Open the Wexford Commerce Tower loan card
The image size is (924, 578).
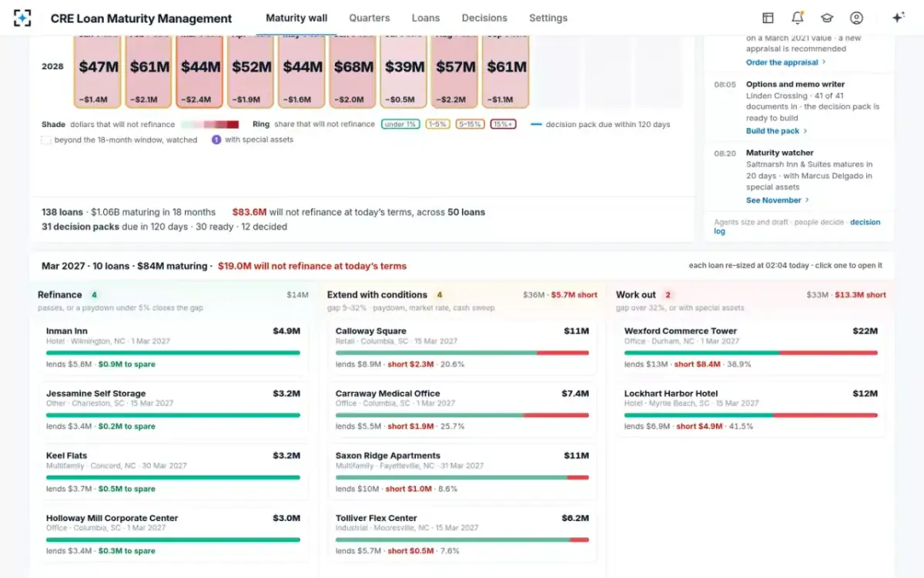pyautogui.click(x=751, y=347)
